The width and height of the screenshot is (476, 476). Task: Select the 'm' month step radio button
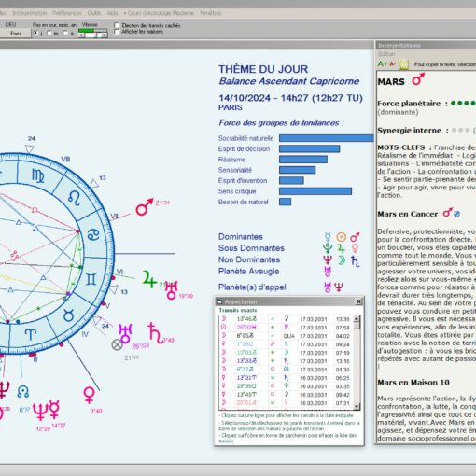click(x=49, y=33)
